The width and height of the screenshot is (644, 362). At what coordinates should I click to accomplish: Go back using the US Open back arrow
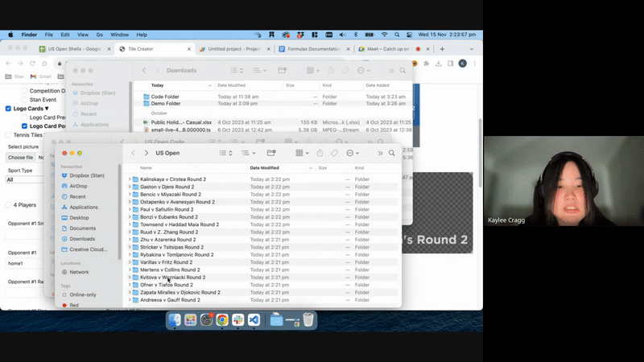click(x=133, y=153)
